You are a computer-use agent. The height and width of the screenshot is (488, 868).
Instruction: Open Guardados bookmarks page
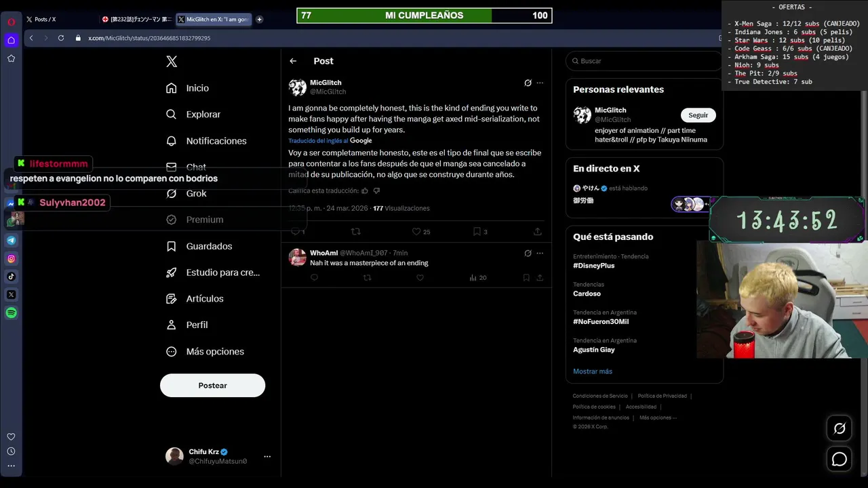coord(199,246)
